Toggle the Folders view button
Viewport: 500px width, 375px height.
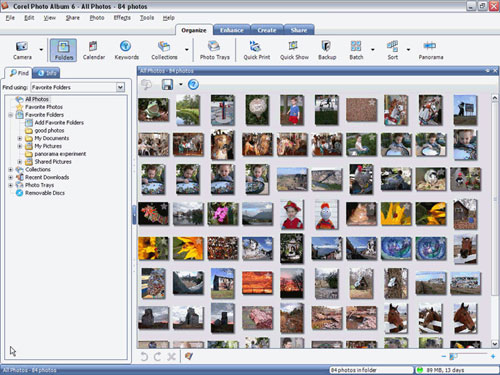63,50
